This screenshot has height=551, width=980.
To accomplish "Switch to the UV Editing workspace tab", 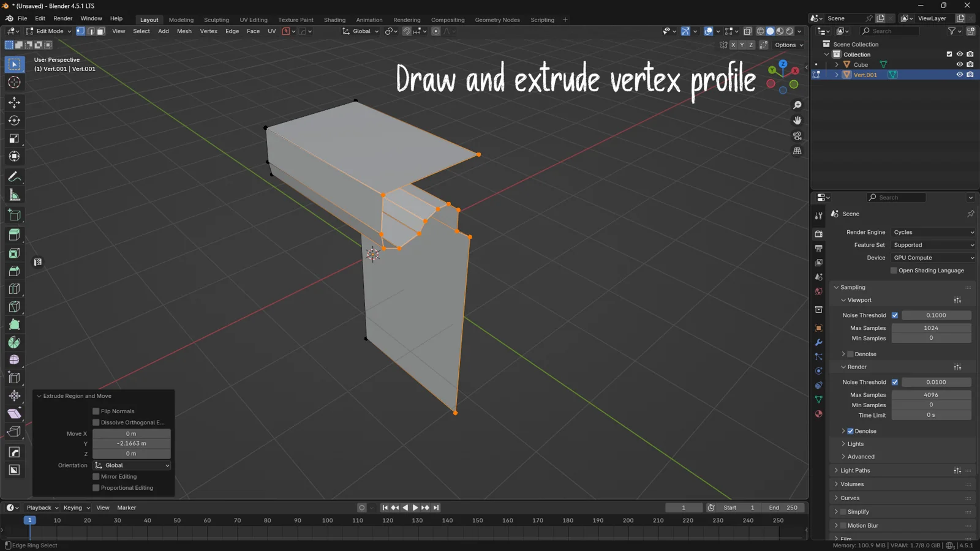I will point(254,20).
